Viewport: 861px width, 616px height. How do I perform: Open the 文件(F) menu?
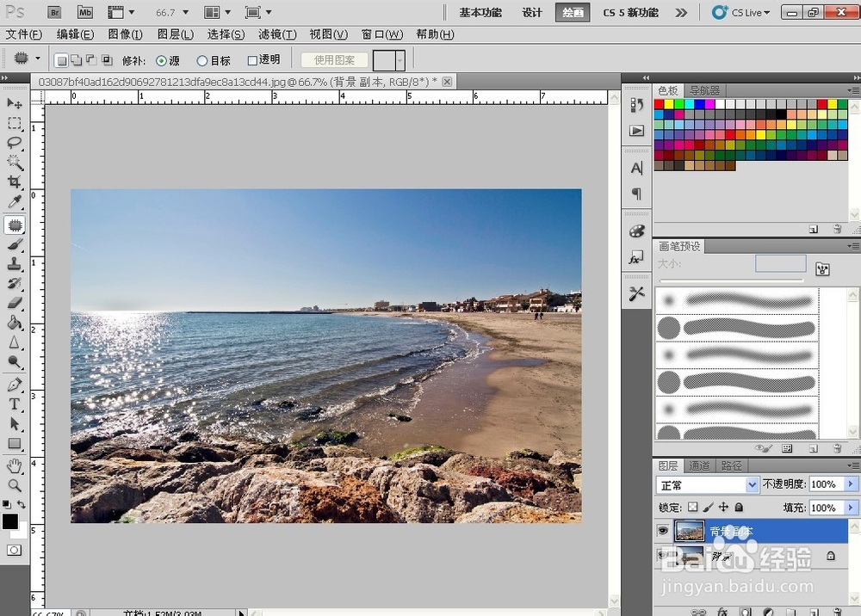tap(23, 34)
